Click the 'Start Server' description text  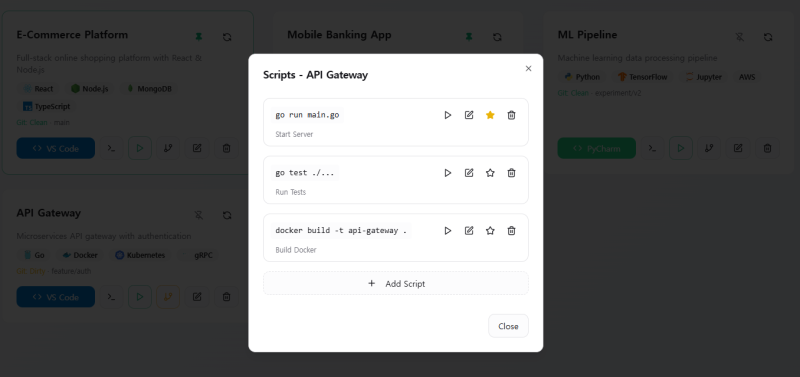[x=294, y=135]
